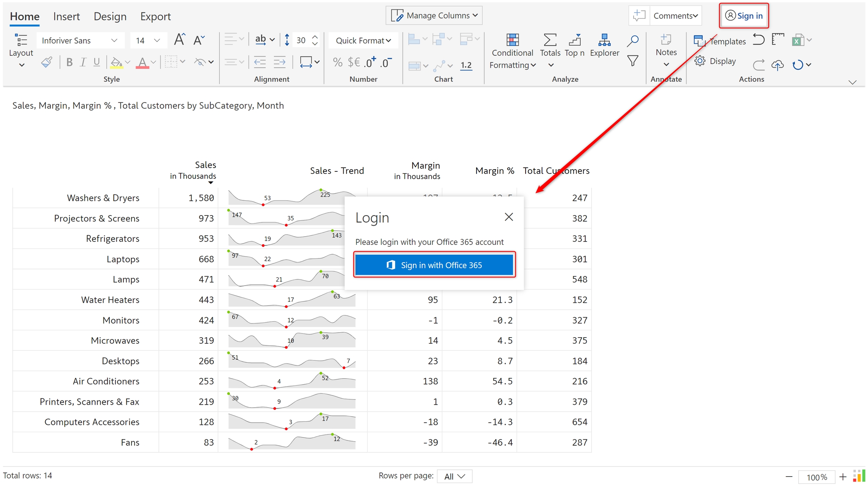The height and width of the screenshot is (486, 868).
Task: Switch to the Insert tab
Action: 66,17
